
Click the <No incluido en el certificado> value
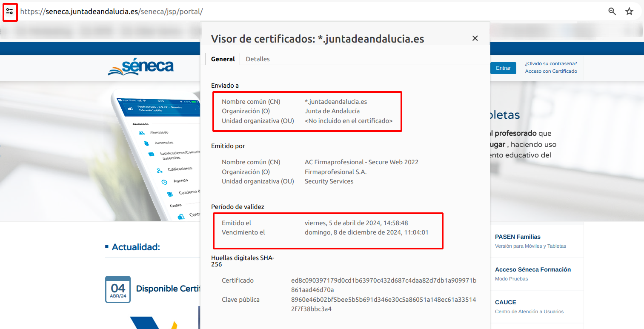pyautogui.click(x=349, y=121)
